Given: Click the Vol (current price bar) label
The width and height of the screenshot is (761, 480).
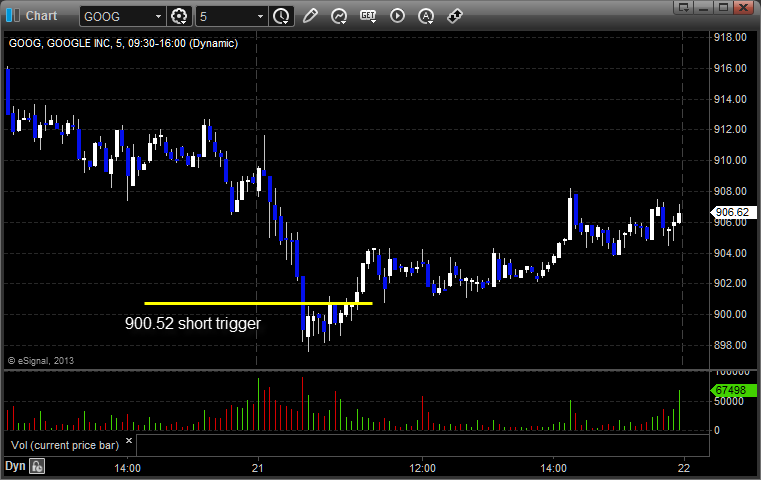Looking at the screenshot, I should click(65, 445).
